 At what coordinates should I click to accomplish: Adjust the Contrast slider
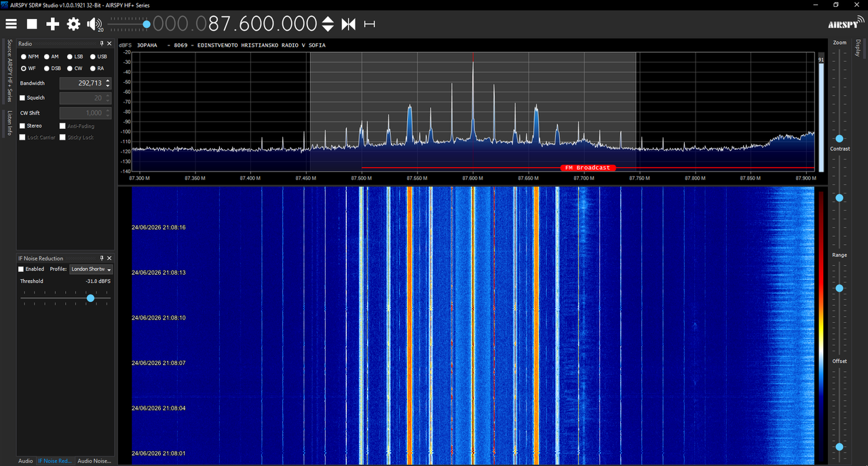[x=839, y=198]
